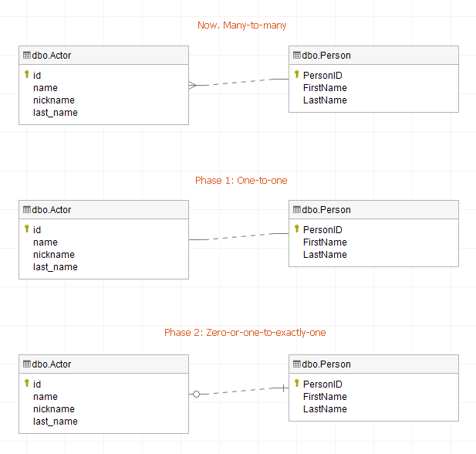Image resolution: width=476 pixels, height=454 pixels.
Task: Click the primary key icon in top Actor table
Action: 27,75
